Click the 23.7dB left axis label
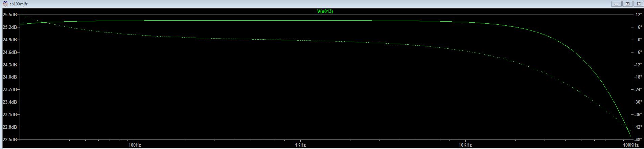Viewport: 644px width, 149px height. click(9, 90)
